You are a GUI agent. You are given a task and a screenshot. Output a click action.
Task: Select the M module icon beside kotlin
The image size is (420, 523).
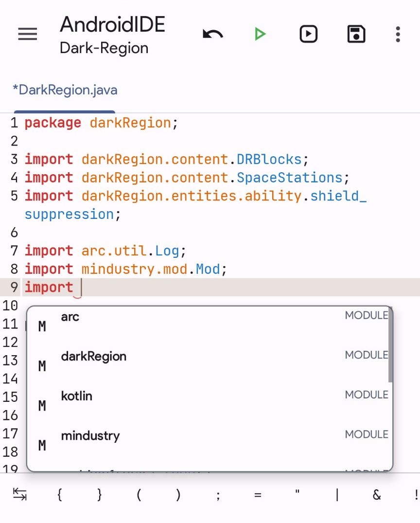[42, 406]
